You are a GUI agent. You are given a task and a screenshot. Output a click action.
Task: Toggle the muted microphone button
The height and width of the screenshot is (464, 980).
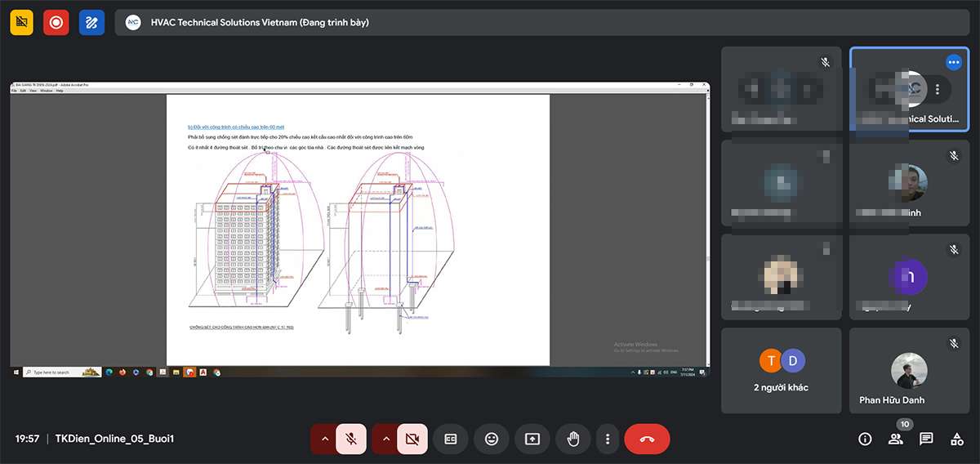[351, 439]
